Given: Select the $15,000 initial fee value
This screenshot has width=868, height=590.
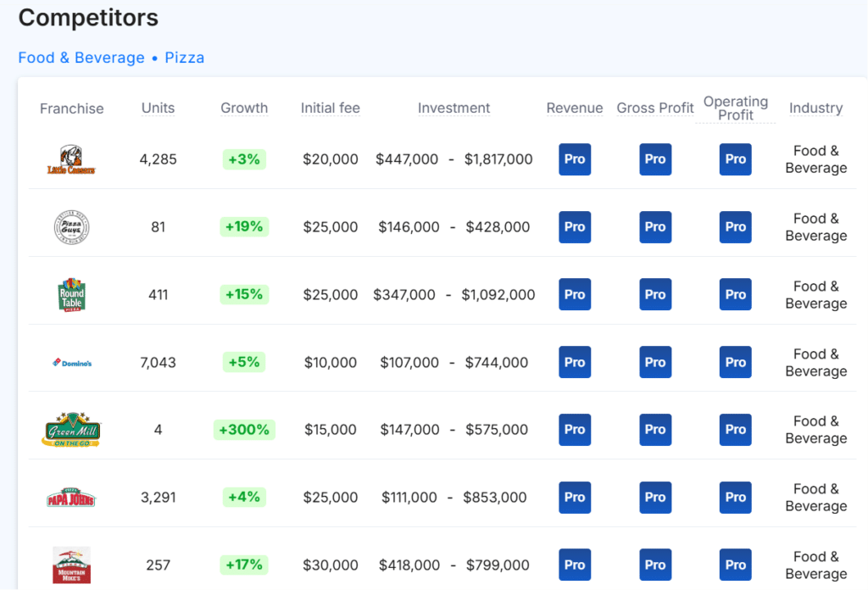Looking at the screenshot, I should (331, 430).
